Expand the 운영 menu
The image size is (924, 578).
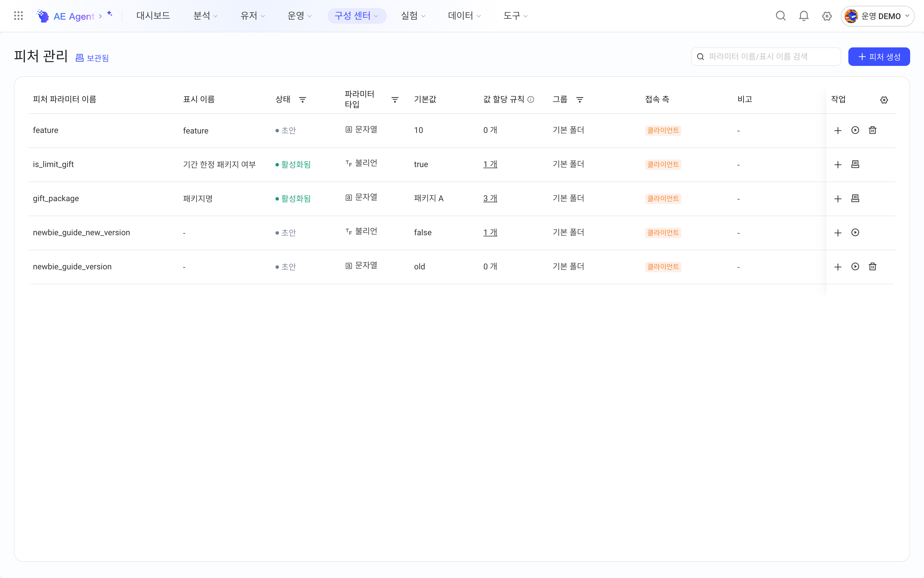[299, 16]
